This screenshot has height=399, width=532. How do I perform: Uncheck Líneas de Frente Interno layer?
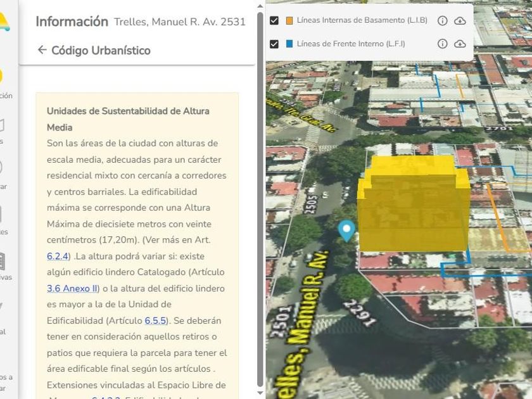pyautogui.click(x=274, y=44)
